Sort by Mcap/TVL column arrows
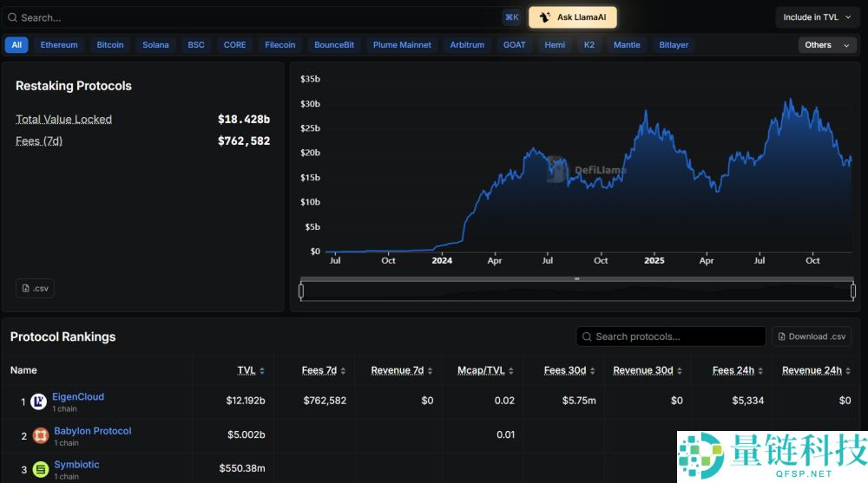 tap(511, 371)
